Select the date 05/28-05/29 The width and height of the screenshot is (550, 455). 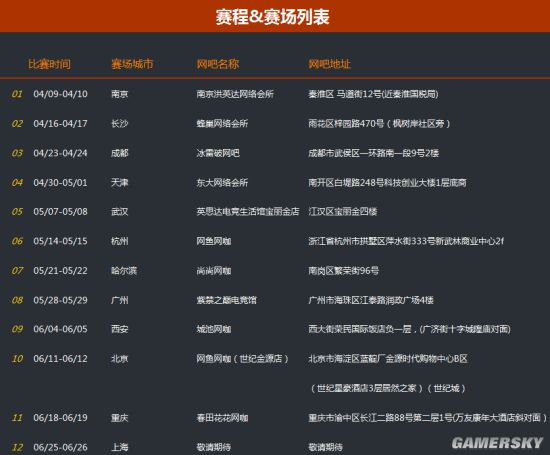point(60,300)
